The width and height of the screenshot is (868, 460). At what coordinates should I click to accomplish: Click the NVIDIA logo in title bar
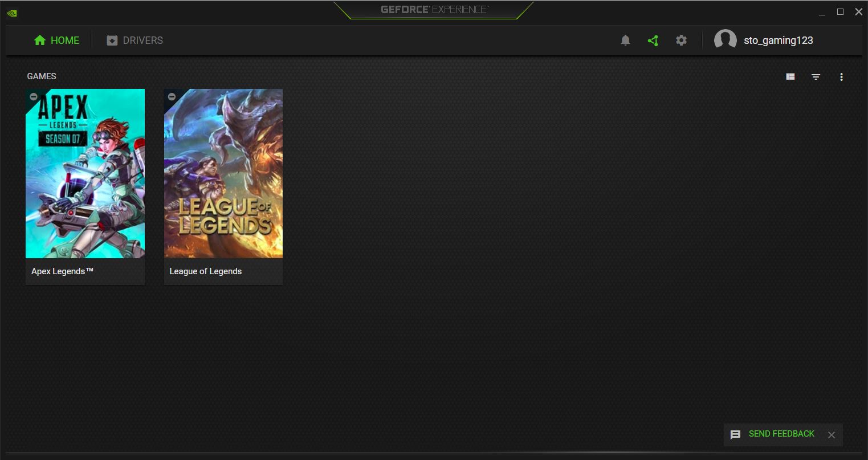11,13
